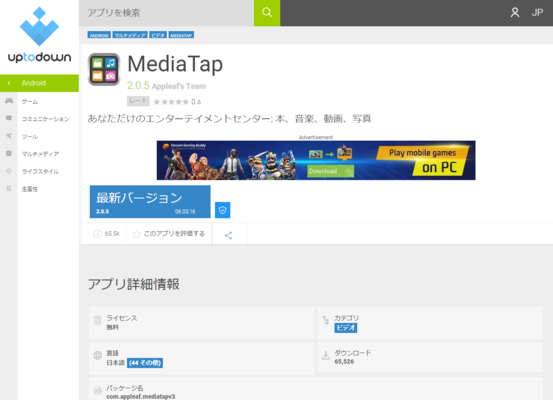The image size is (553, 400).
Task: Click the green Download button in ad
Action: pos(330,171)
